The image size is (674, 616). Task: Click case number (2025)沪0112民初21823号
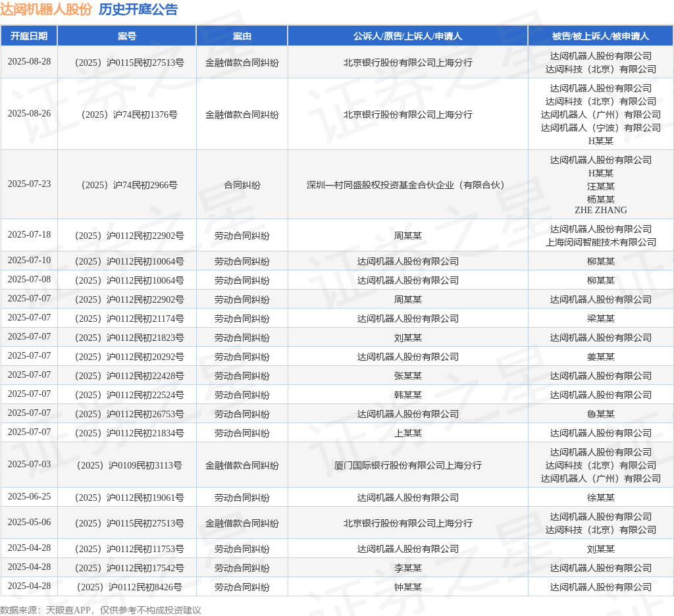point(130,338)
